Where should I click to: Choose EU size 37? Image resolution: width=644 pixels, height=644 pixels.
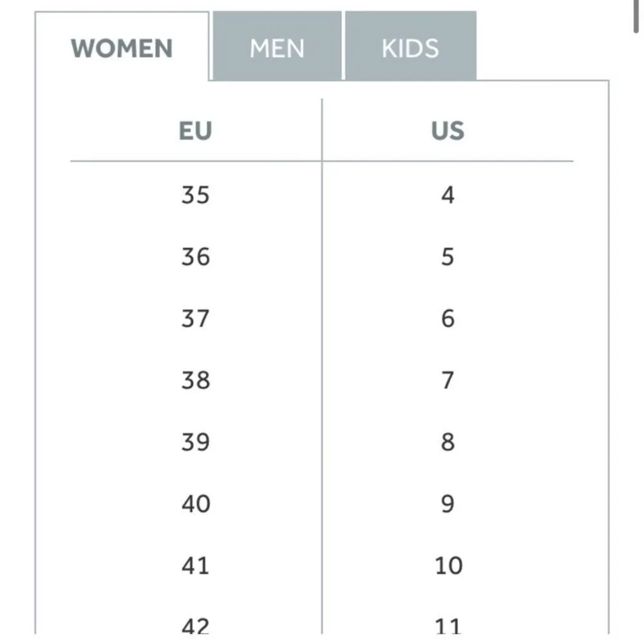(195, 318)
